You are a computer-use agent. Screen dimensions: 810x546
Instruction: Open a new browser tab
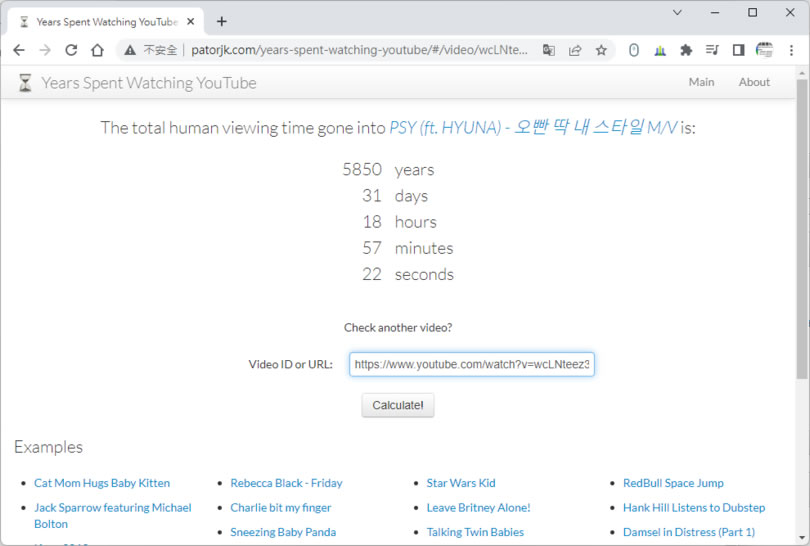click(x=221, y=21)
